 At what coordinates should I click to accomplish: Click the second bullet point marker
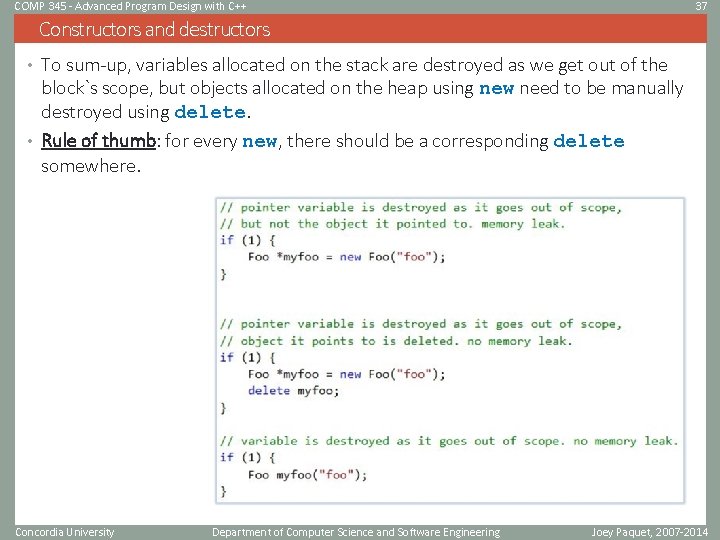(x=30, y=141)
